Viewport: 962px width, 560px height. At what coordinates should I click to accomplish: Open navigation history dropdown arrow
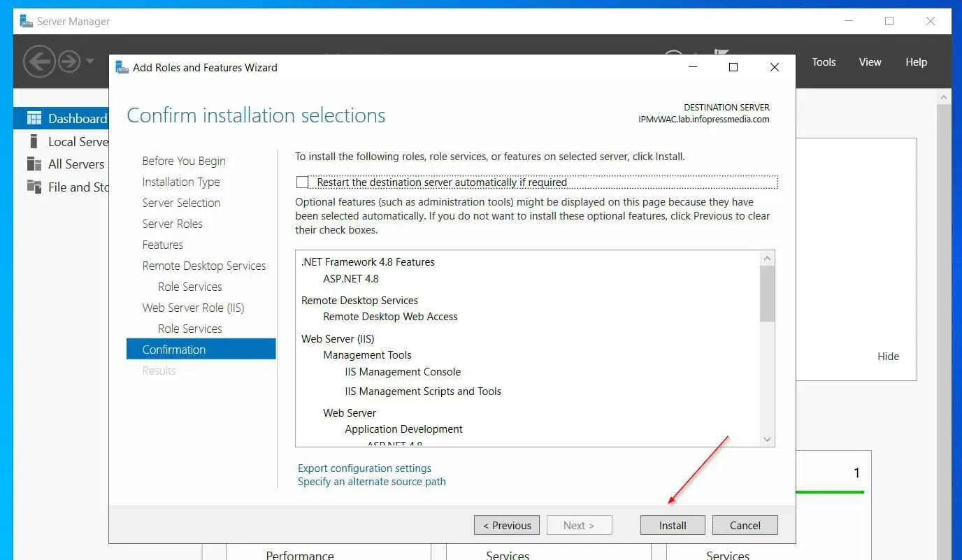click(x=90, y=62)
